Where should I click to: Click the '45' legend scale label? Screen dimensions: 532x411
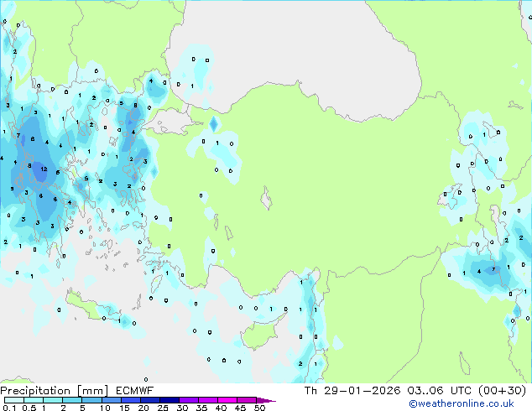coord(240,408)
